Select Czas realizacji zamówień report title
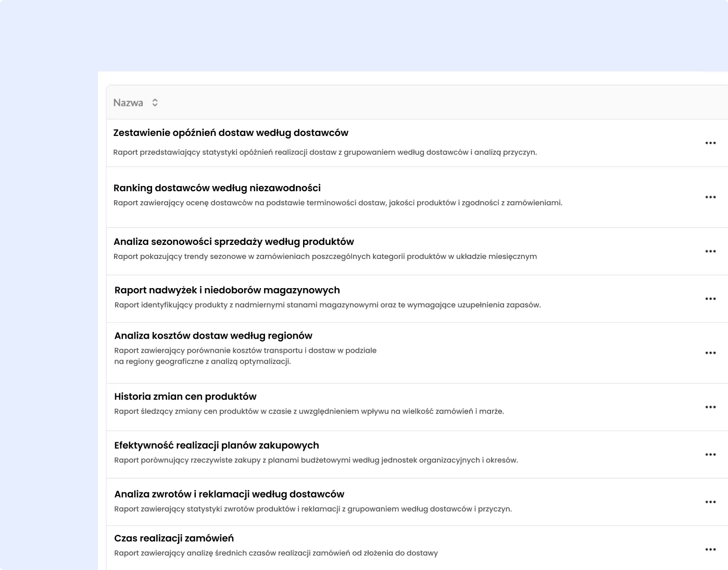This screenshot has height=570, width=728. 174,539
